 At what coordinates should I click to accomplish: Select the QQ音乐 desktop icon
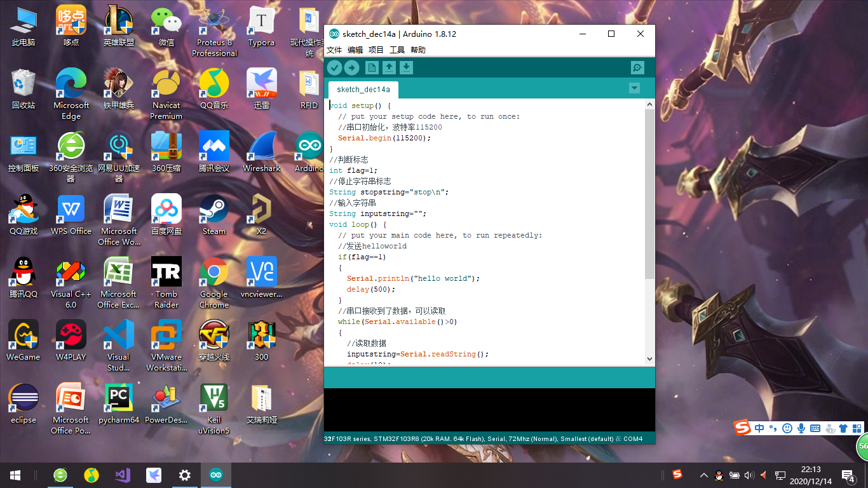pos(214,90)
